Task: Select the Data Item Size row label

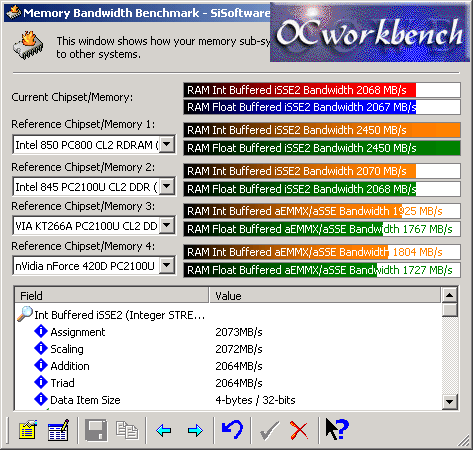Action: point(85,400)
